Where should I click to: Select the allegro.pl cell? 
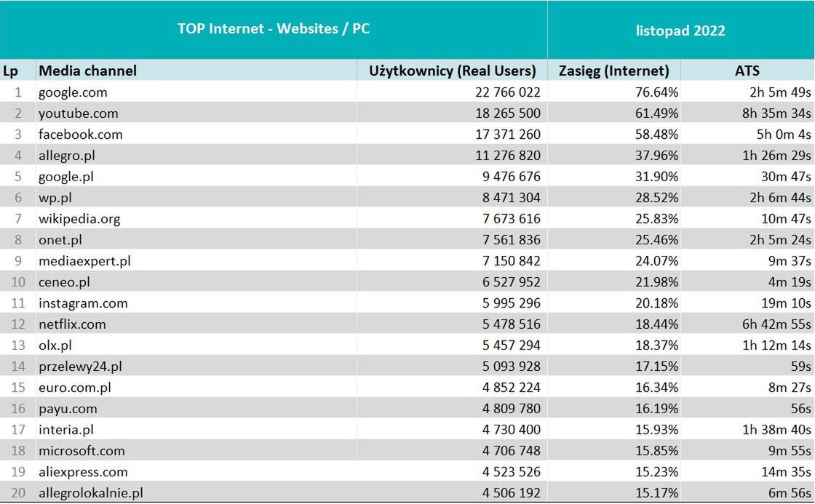pyautogui.click(x=66, y=156)
